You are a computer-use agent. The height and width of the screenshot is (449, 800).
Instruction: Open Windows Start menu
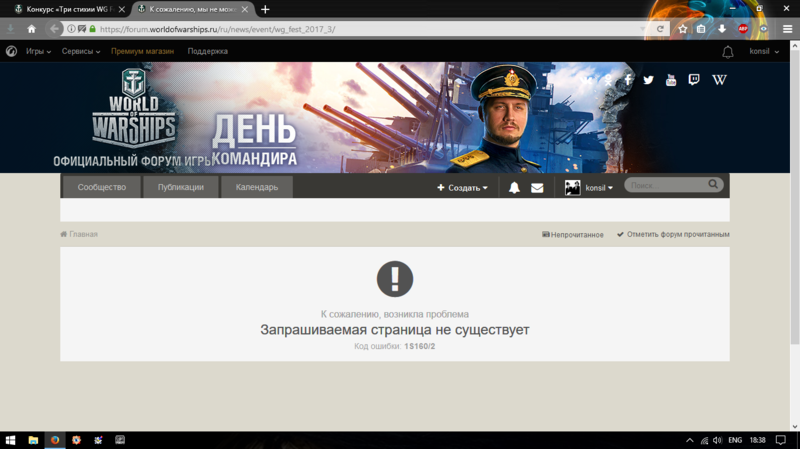tap(10, 440)
